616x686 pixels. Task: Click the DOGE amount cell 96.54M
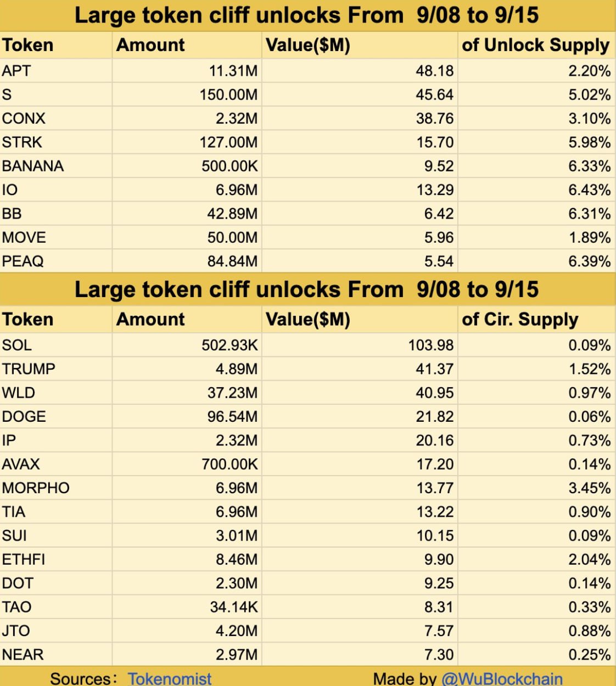click(x=187, y=416)
